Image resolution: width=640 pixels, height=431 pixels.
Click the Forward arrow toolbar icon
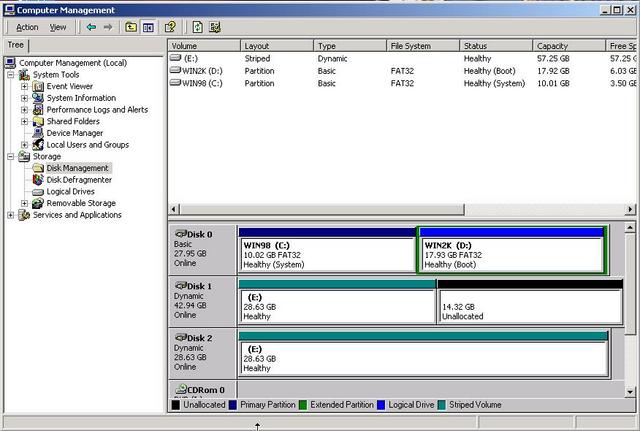(x=107, y=27)
